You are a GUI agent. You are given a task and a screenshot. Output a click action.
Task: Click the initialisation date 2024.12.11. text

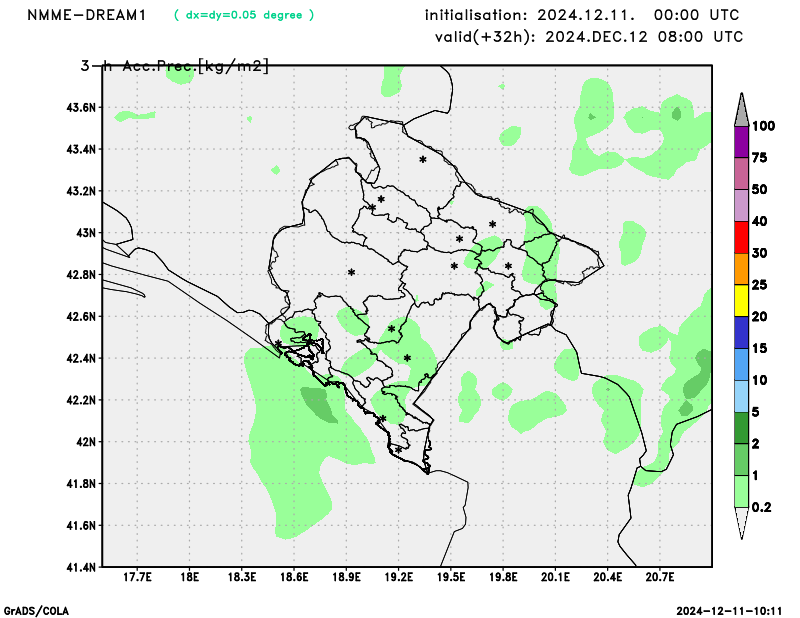tap(586, 15)
